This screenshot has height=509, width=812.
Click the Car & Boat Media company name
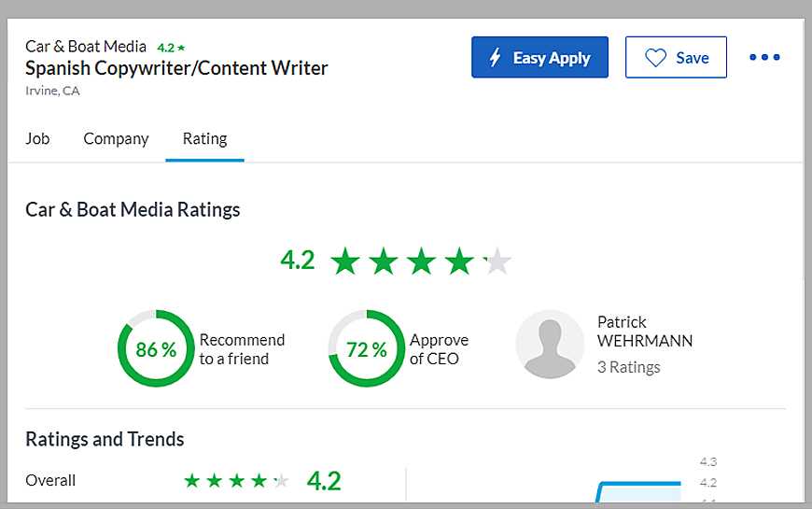[x=86, y=47]
